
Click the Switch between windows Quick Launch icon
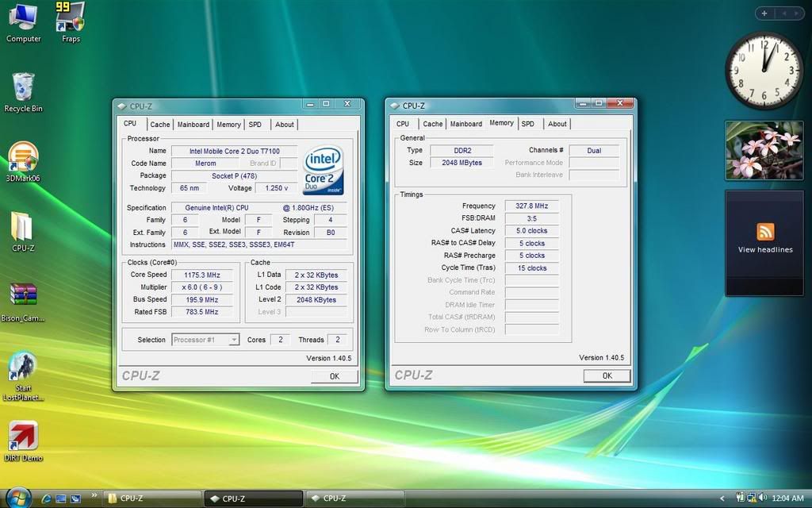click(x=75, y=498)
